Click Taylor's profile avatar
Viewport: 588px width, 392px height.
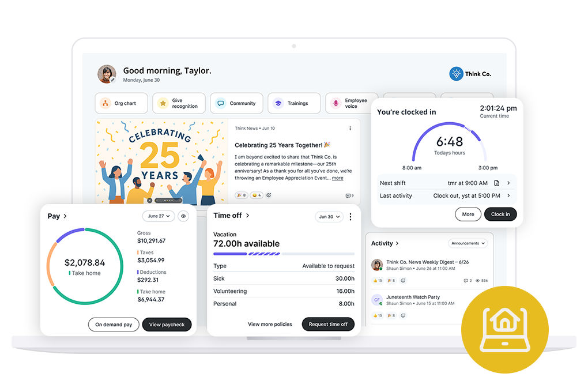click(107, 74)
